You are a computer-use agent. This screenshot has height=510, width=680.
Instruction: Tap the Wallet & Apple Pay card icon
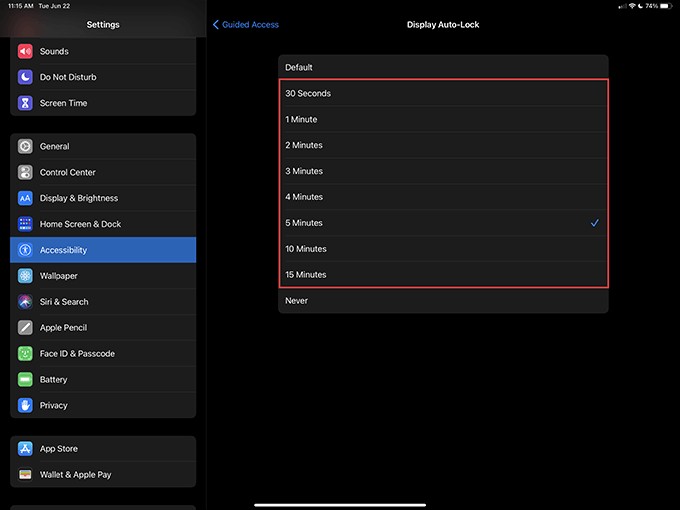[25, 475]
